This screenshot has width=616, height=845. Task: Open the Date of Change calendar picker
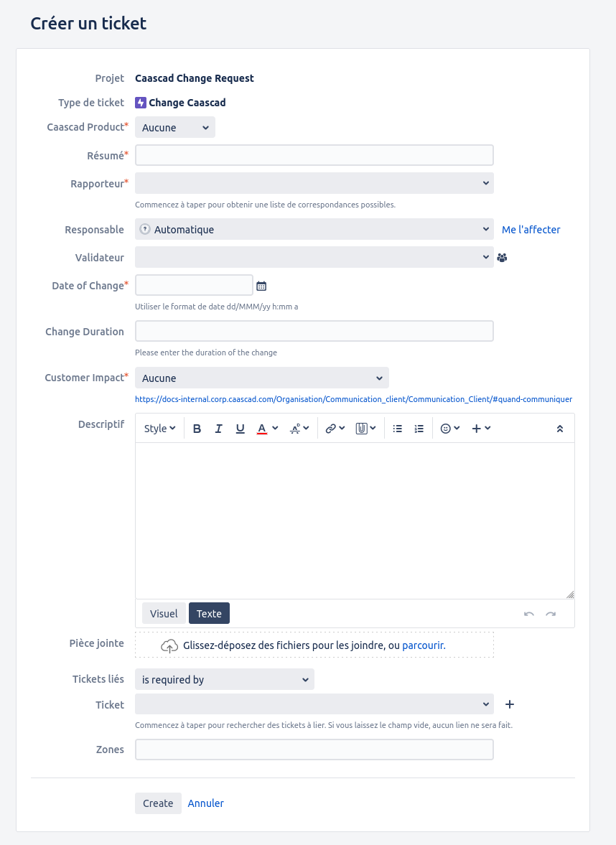tap(261, 286)
